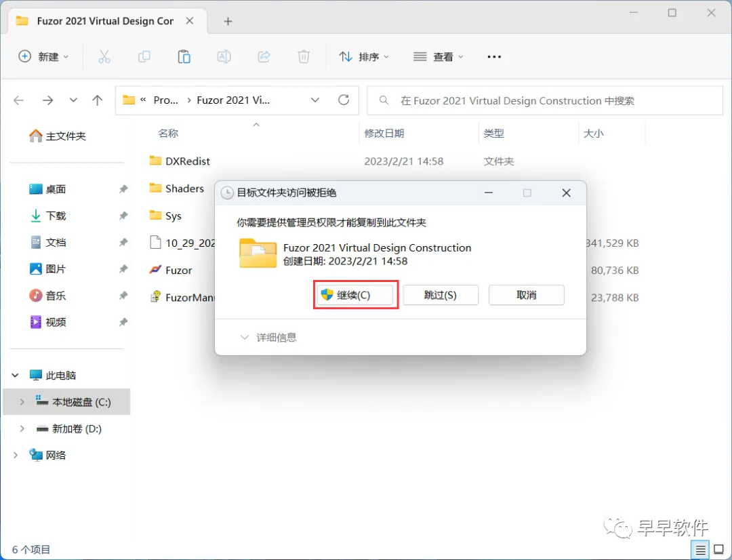Open the 排序 sort menu
Image resolution: width=732 pixels, height=560 pixels.
[x=364, y=57]
